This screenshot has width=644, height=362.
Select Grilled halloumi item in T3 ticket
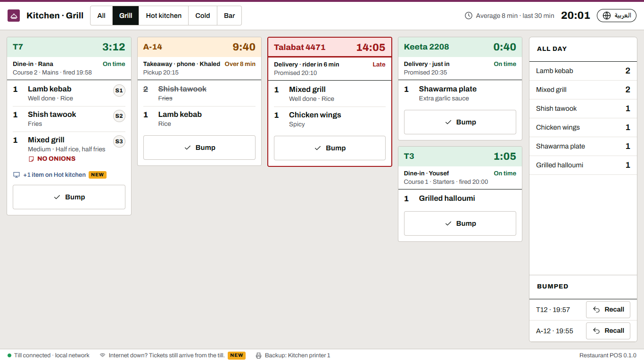click(460, 198)
